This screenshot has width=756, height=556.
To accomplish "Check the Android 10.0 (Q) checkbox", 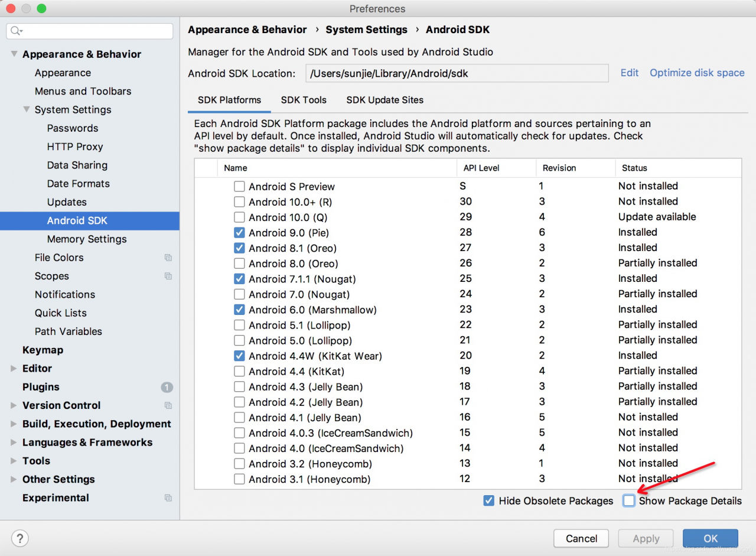I will tap(239, 217).
